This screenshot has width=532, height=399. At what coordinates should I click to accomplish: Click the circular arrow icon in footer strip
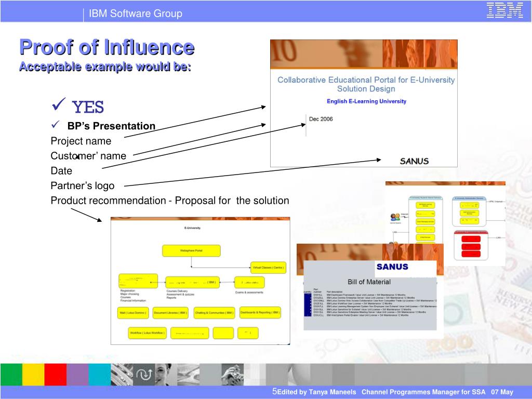click(144, 375)
